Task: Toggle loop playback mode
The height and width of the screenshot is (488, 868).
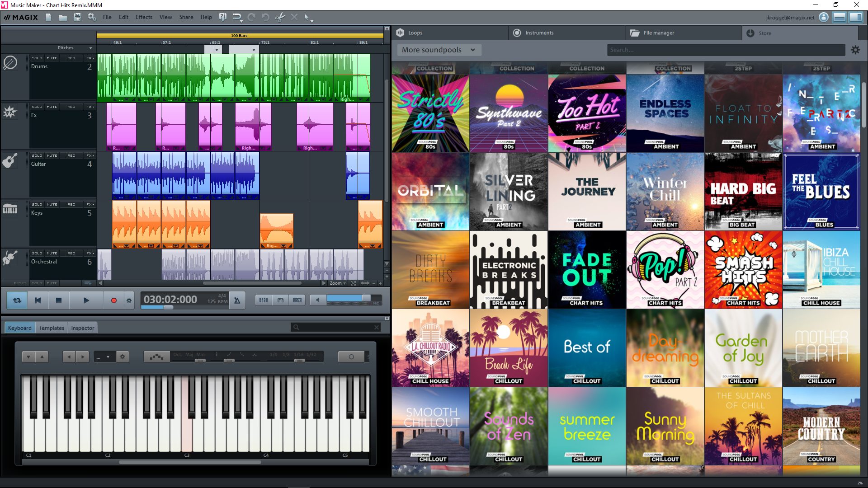Action: (x=17, y=300)
